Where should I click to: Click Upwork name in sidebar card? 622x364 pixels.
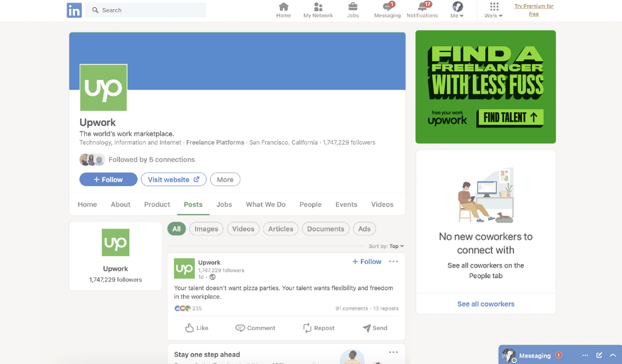pyautogui.click(x=116, y=269)
